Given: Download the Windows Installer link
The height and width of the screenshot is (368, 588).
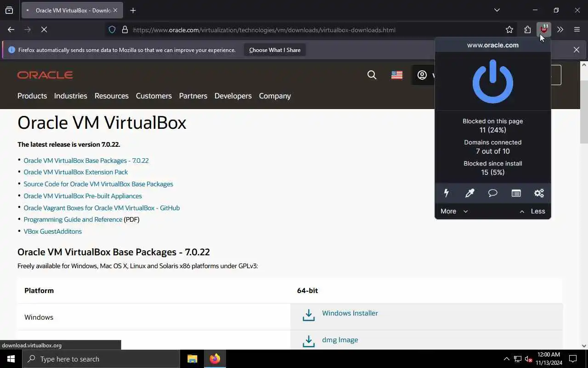Looking at the screenshot, I should click(350, 313).
